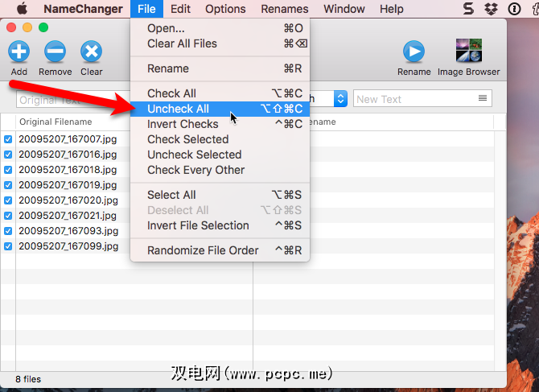Choose Check Every Other menu item
The width and height of the screenshot is (539, 392).
(x=220, y=170)
